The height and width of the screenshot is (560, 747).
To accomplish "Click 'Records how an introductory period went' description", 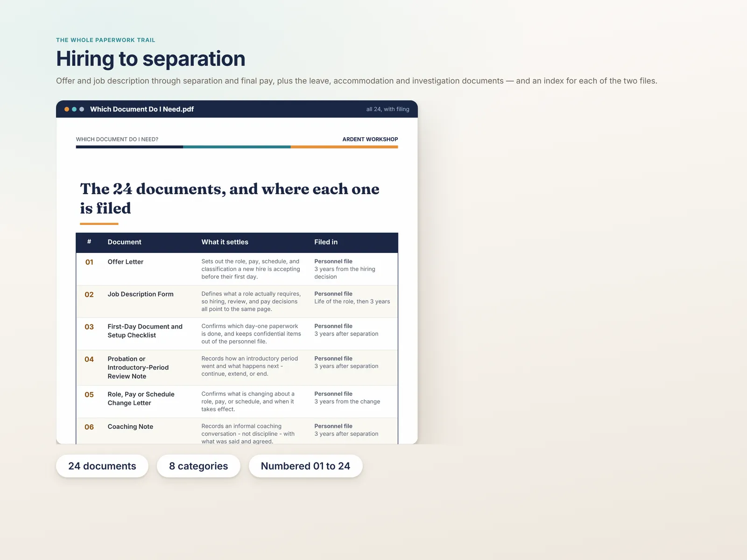I will pos(250,366).
